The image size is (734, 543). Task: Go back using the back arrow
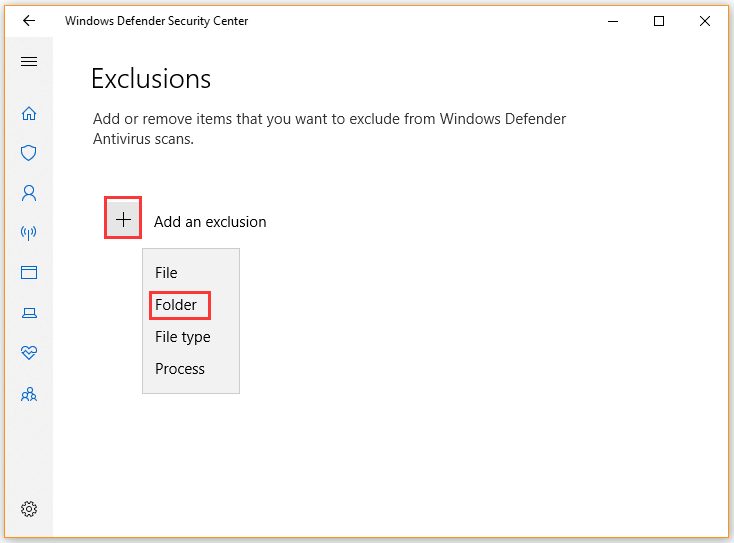pyautogui.click(x=29, y=21)
